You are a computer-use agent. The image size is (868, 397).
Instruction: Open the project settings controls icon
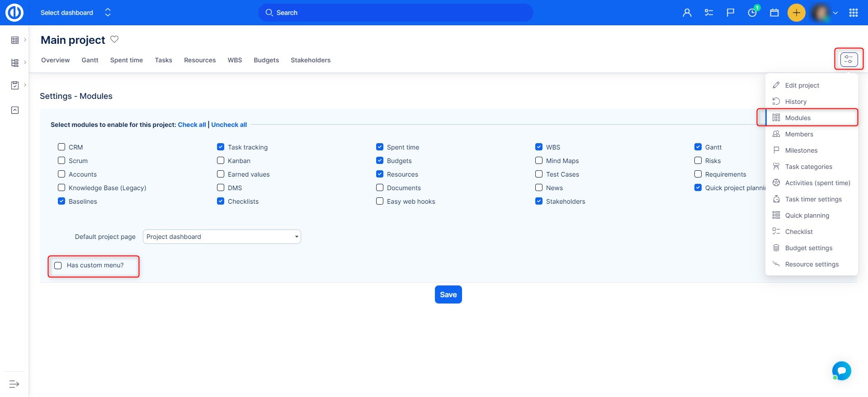(849, 59)
